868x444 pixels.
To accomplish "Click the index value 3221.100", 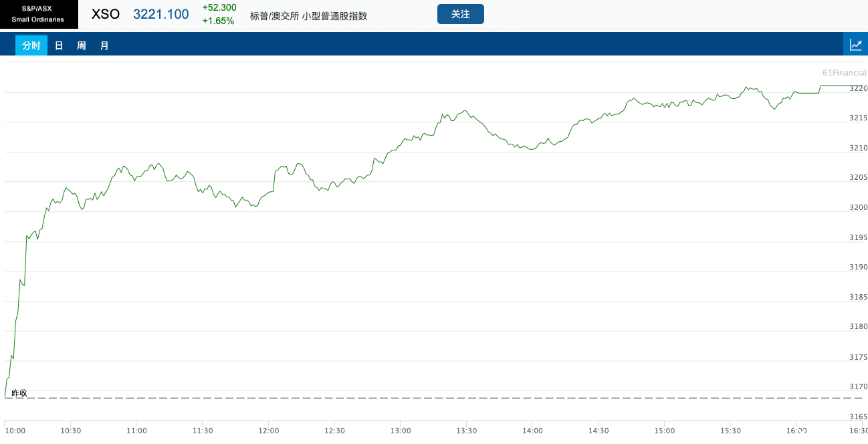I will pyautogui.click(x=161, y=14).
